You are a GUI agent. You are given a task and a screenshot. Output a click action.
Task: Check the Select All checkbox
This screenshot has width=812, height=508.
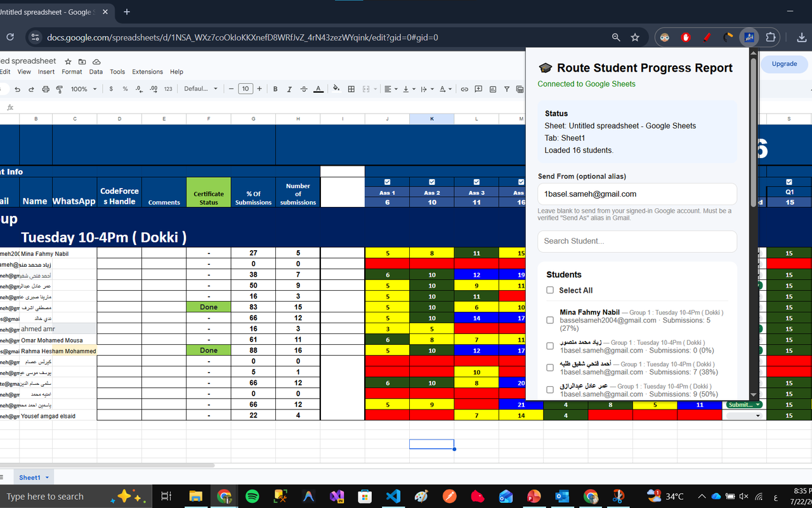[550, 290]
